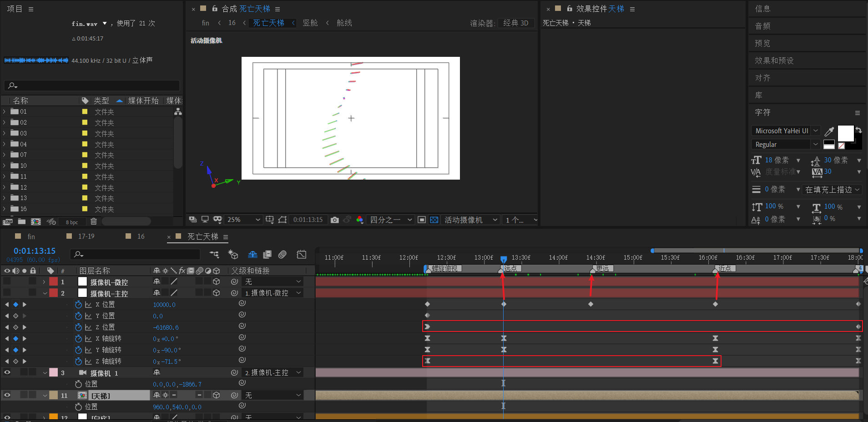Toggle X 位置 stopwatch for 摄像机-主控
The height and width of the screenshot is (422, 868).
click(x=78, y=304)
